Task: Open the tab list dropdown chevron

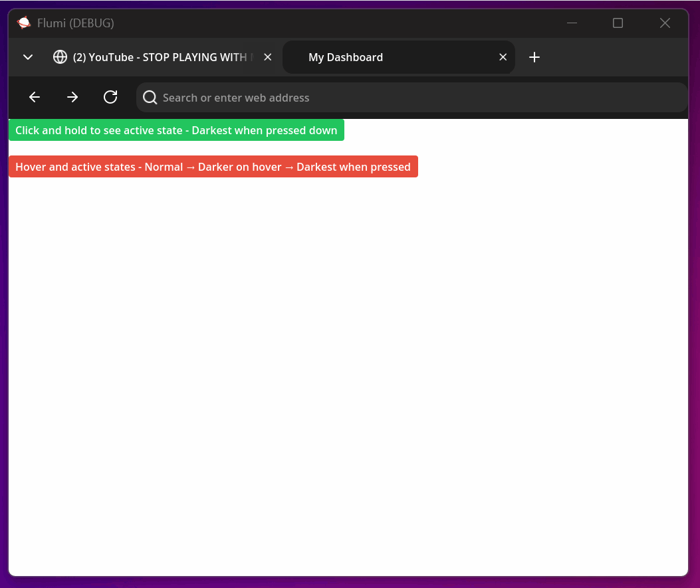Action: pyautogui.click(x=28, y=57)
